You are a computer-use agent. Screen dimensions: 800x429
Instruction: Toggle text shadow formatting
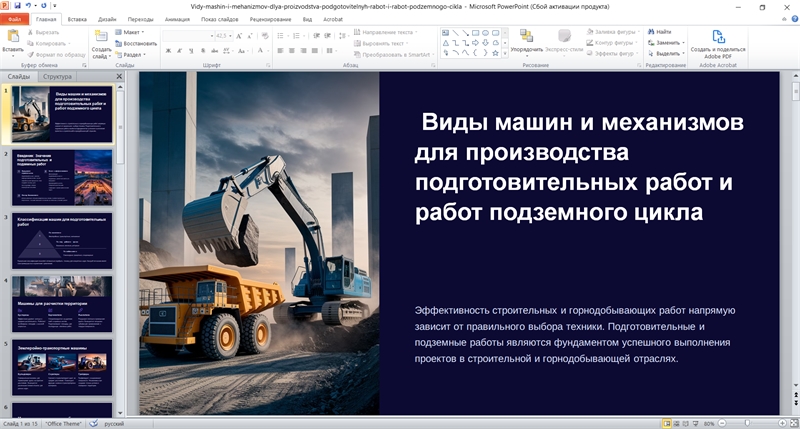[203, 51]
